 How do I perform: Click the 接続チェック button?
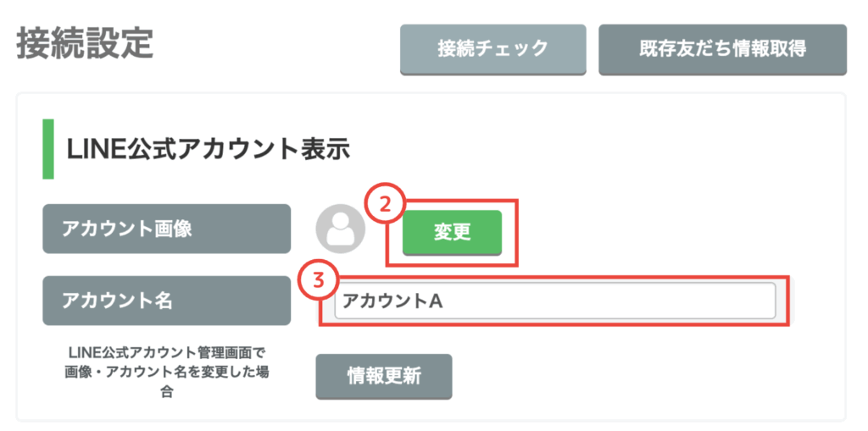coord(492,49)
